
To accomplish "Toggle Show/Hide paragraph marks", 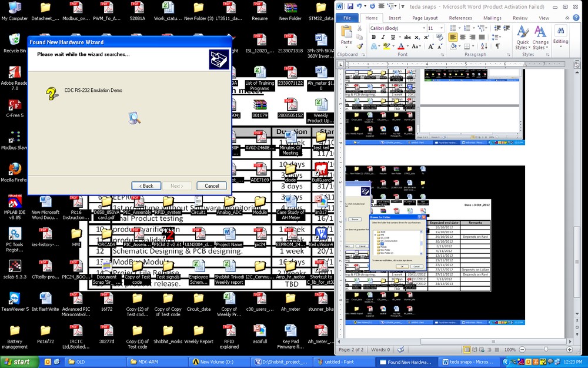I will (x=497, y=46).
